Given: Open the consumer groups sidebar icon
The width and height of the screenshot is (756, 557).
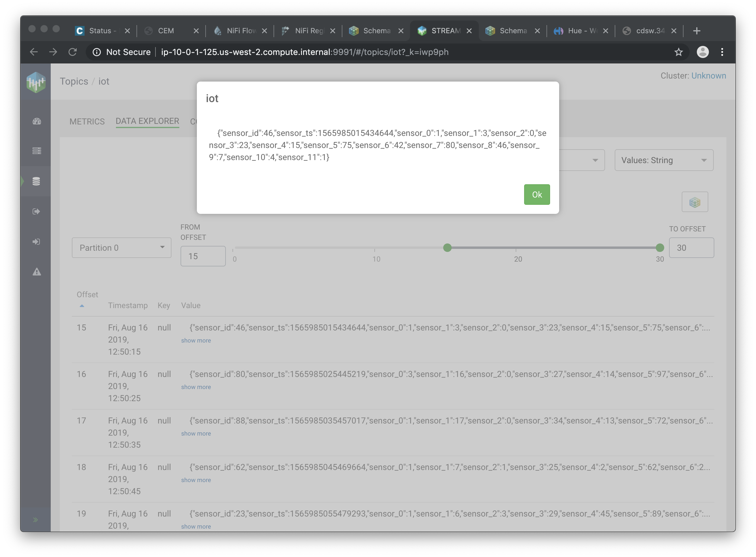Looking at the screenshot, I should point(37,242).
